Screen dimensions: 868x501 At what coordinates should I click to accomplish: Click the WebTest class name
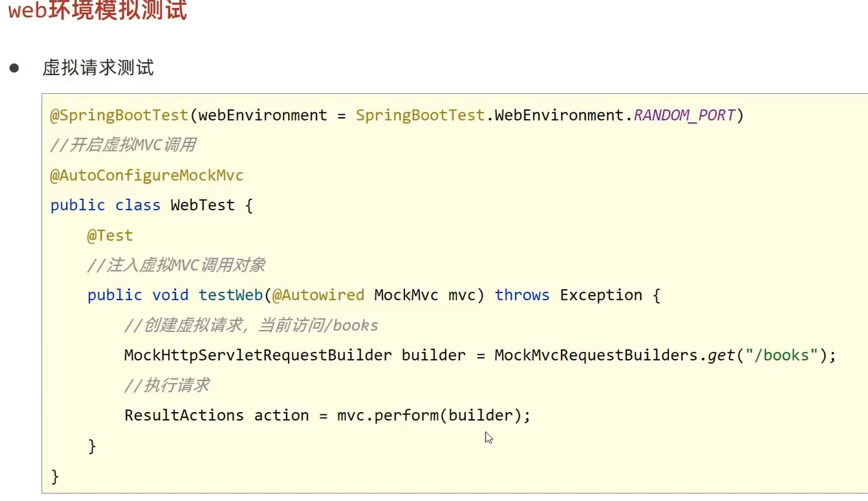point(203,205)
